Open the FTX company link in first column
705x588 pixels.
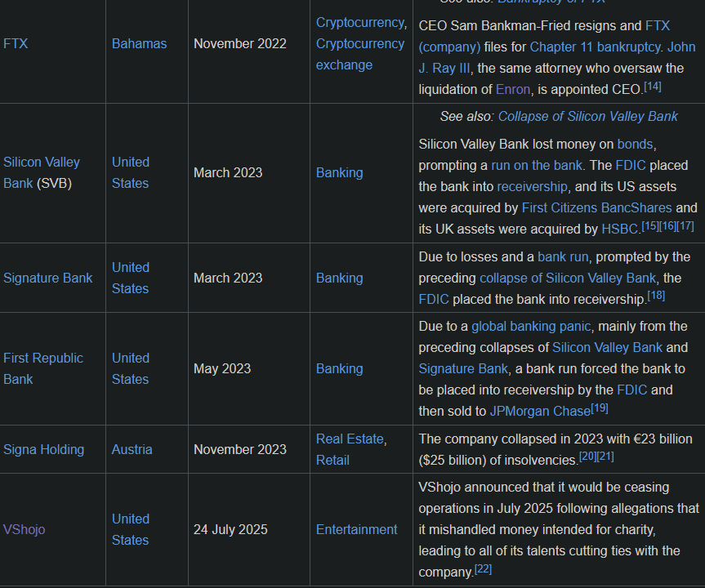click(16, 43)
